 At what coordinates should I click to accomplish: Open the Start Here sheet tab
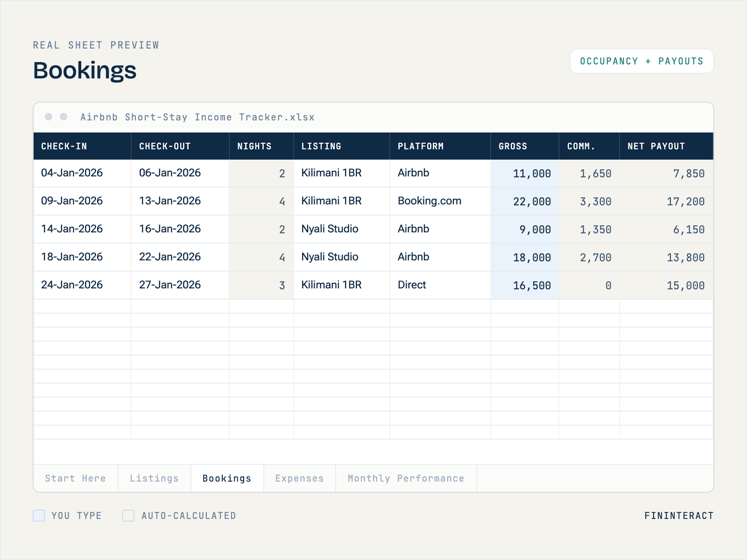pos(76,478)
